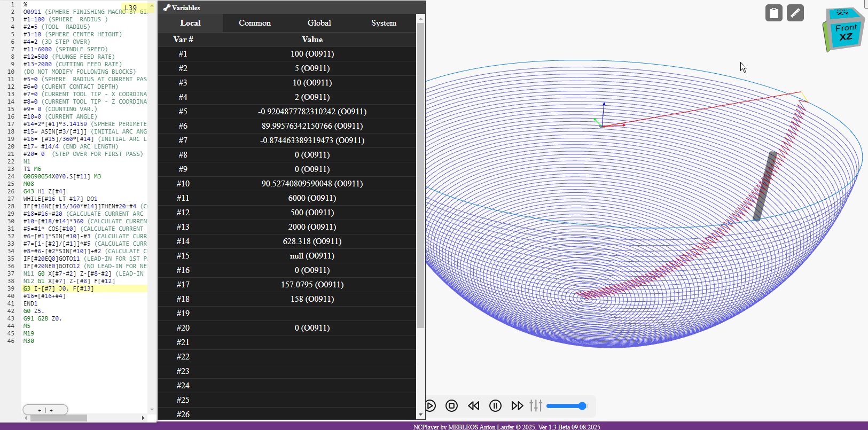Select variable #13 value 2000

[x=312, y=227]
